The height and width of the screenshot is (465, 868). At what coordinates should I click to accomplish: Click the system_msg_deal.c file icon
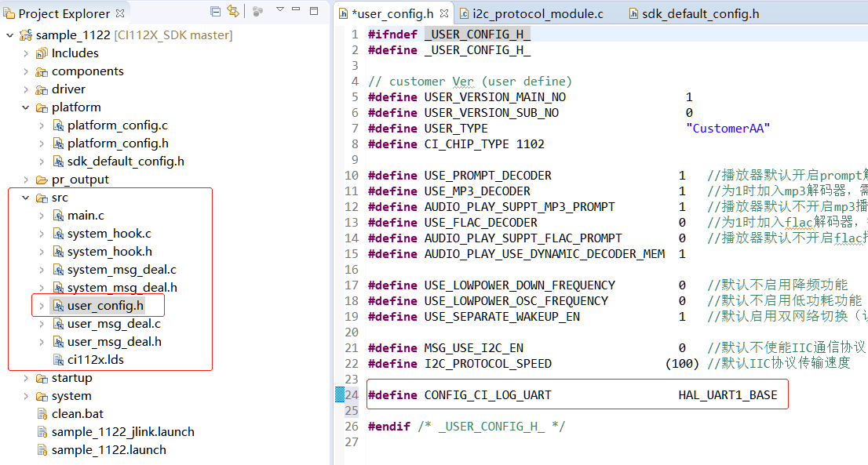tap(58, 271)
